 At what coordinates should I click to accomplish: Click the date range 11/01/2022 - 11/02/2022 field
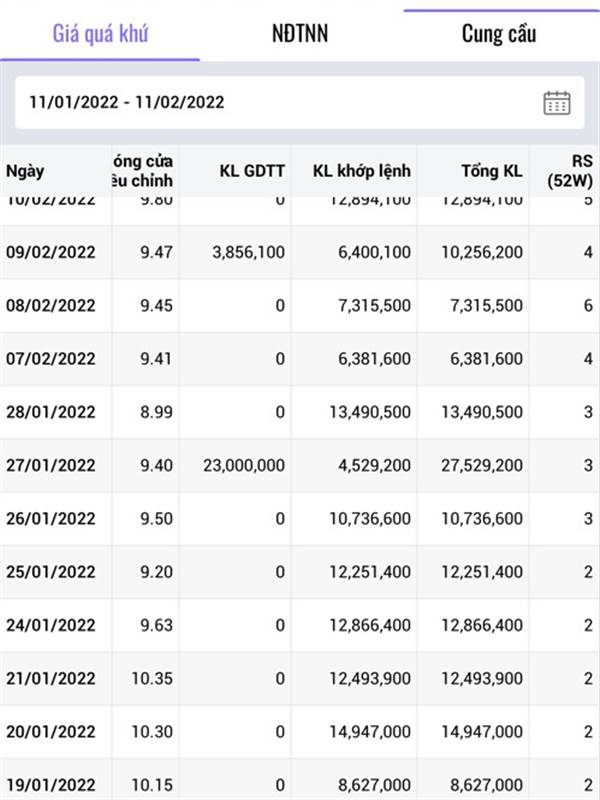pyautogui.click(x=299, y=103)
